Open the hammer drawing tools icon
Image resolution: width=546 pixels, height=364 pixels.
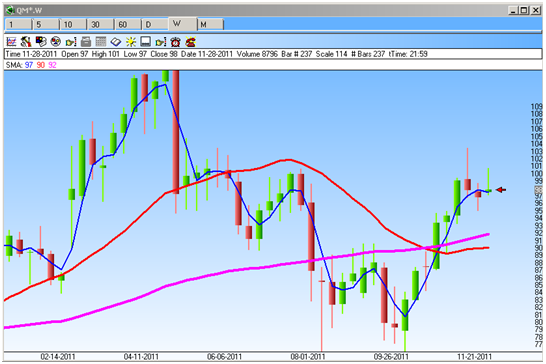[x=26, y=42]
